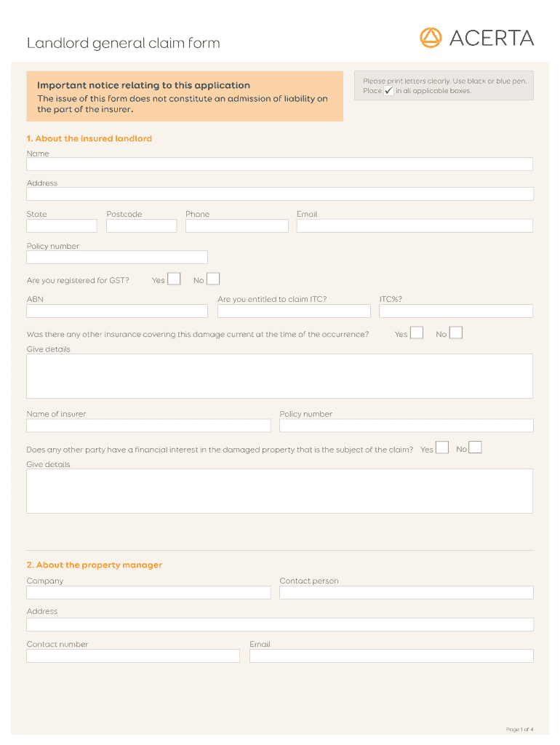Click the Name of insurer field

148,426
